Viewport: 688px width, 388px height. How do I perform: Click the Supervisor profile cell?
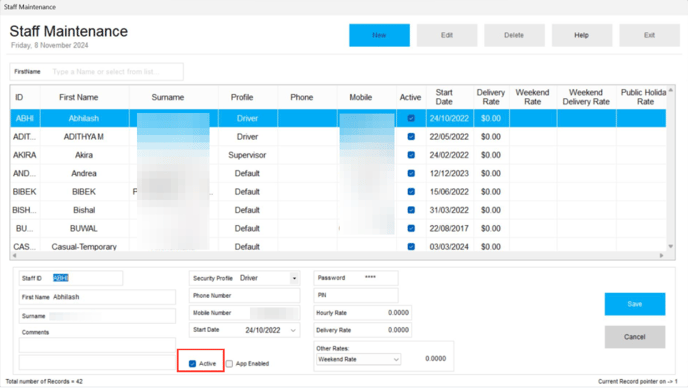pyautogui.click(x=247, y=155)
